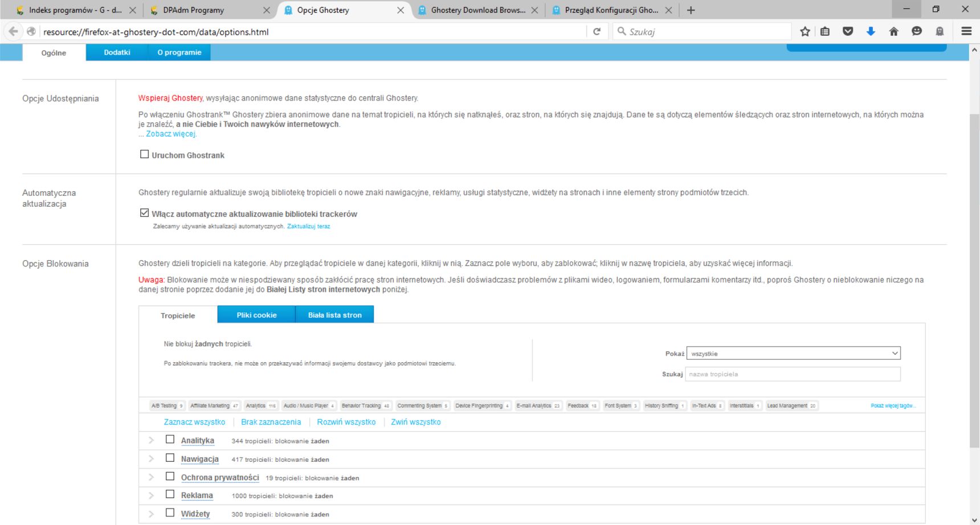Enable the Uruchom Ghostrank checkbox
980x525 pixels.
click(x=145, y=154)
